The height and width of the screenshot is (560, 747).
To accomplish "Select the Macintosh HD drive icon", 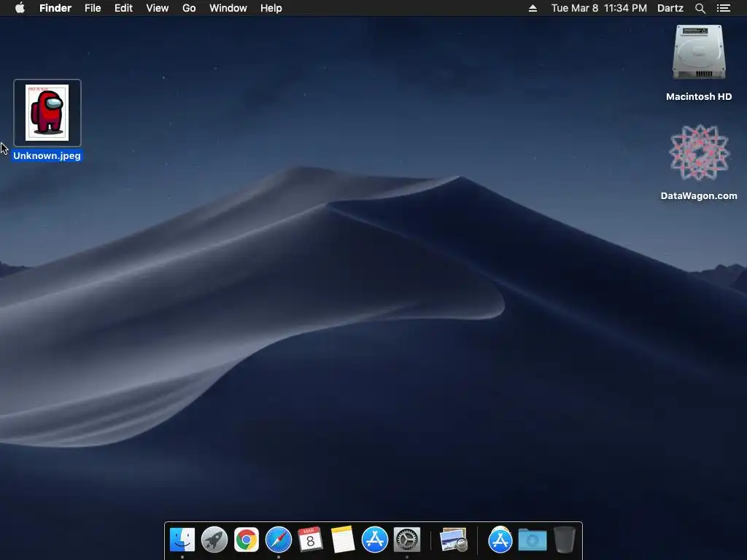I will pos(699,52).
